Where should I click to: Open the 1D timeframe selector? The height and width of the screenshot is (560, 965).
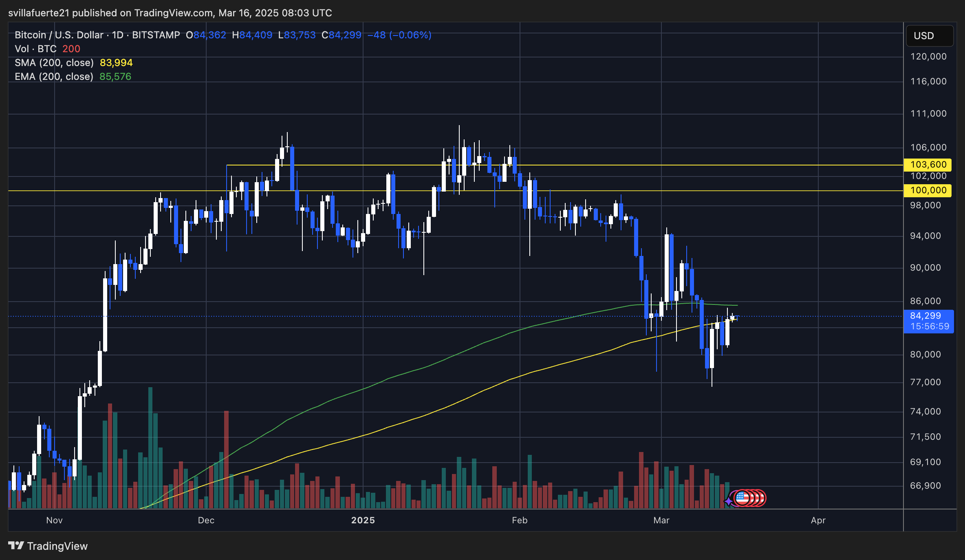click(x=118, y=35)
